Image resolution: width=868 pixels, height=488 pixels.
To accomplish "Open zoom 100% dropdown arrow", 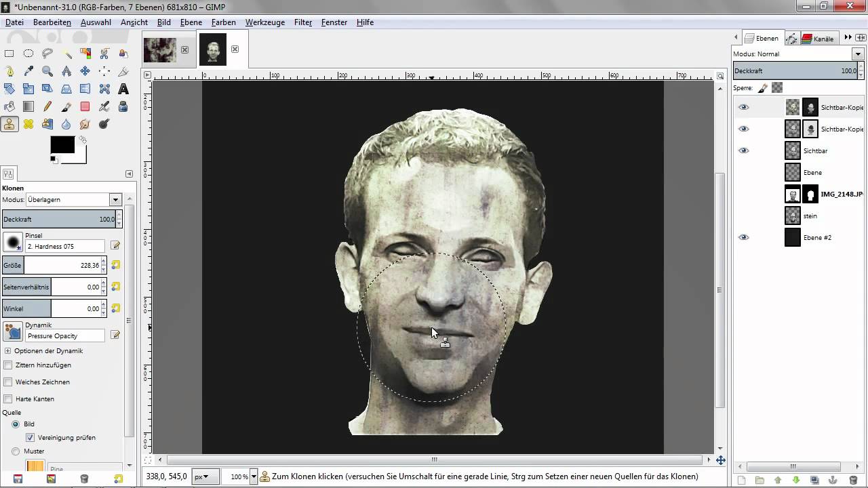I will (254, 476).
